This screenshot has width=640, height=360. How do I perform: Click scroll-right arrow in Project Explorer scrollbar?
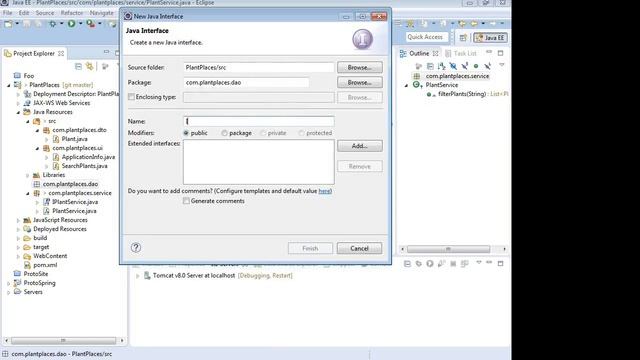(x=122, y=340)
